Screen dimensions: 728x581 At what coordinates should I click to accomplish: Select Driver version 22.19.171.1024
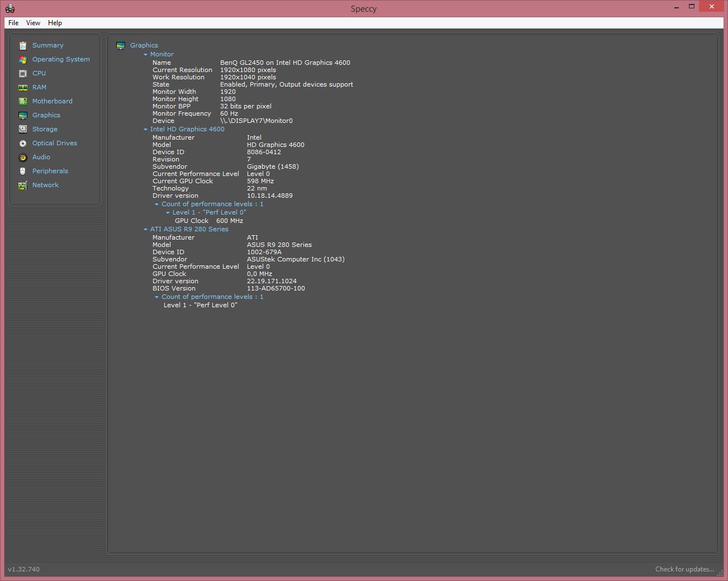pyautogui.click(x=272, y=281)
